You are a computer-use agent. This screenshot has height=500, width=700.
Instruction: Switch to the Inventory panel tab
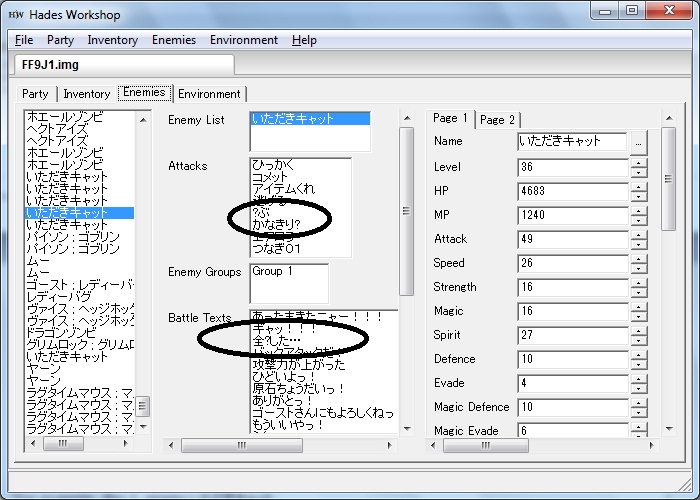[87, 94]
